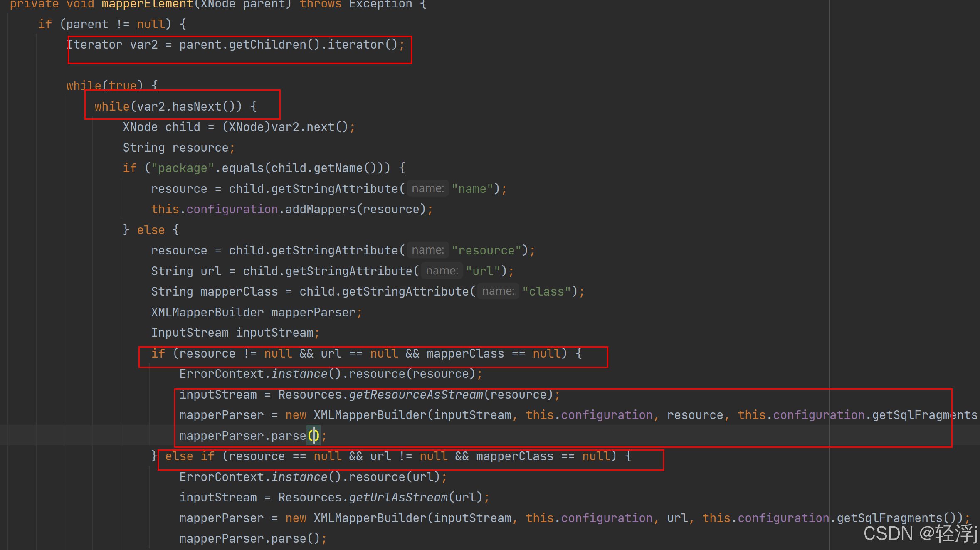Viewport: 980px width, 550px height.
Task: Click 'this.configuration.addMappers(resource);' line
Action: point(292,209)
